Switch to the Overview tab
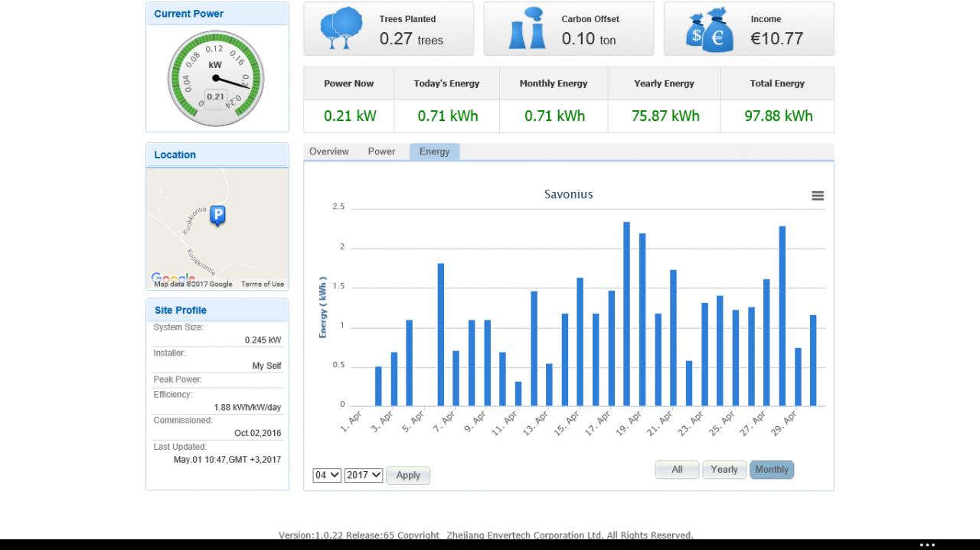 329,151
